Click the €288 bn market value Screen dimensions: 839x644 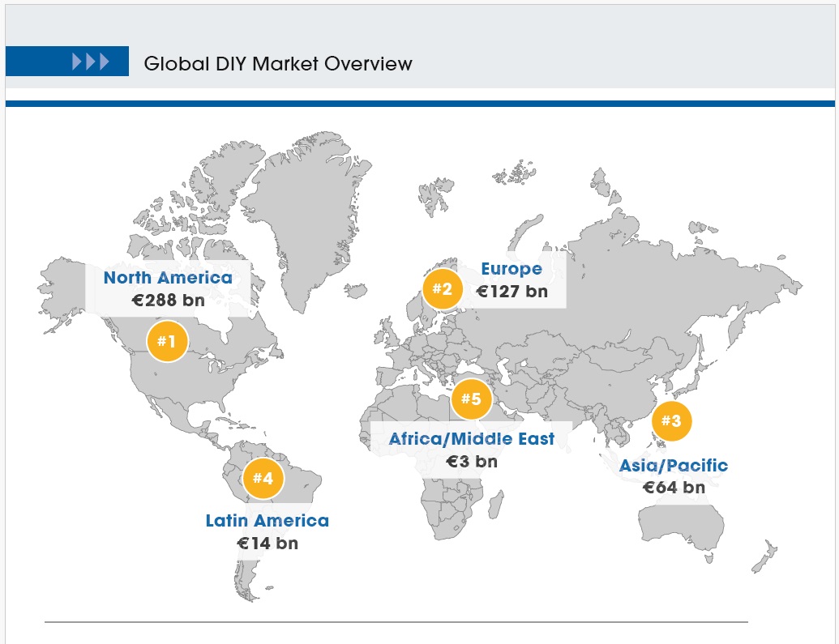169,301
